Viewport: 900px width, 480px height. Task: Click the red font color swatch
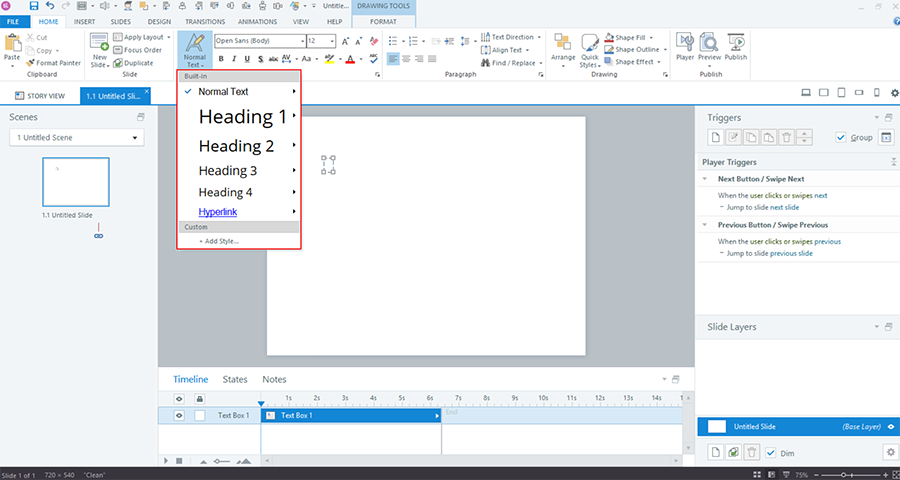tap(350, 59)
